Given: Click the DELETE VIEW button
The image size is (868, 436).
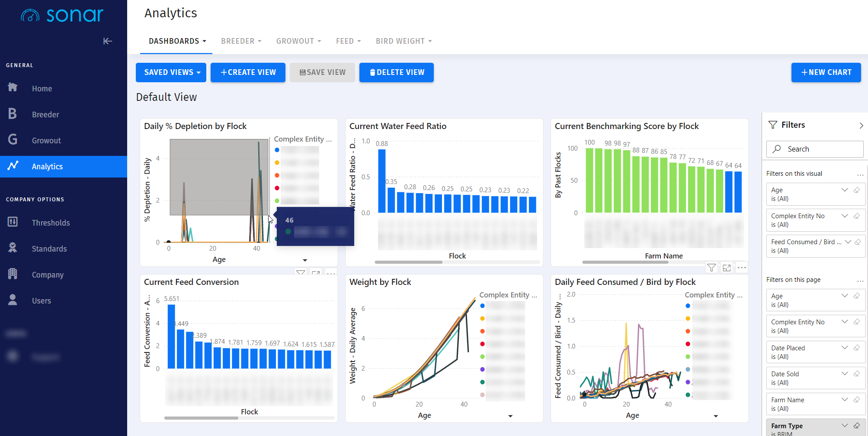Looking at the screenshot, I should coord(397,72).
